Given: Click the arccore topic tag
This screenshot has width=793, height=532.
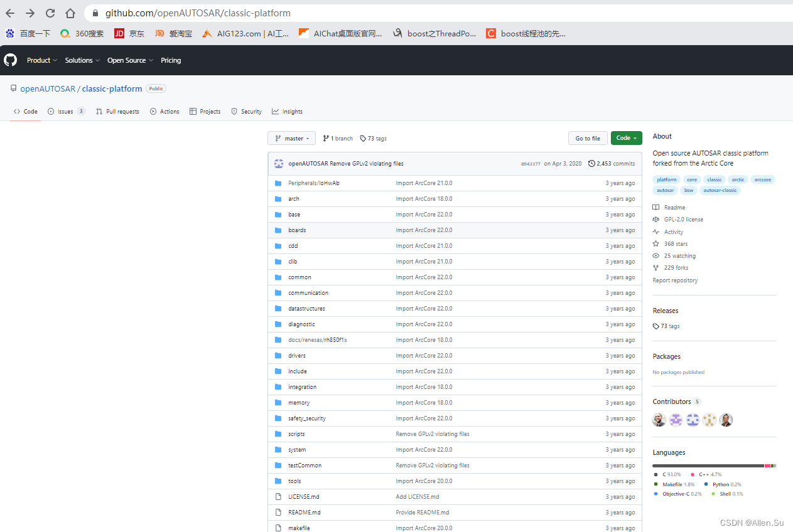Looking at the screenshot, I should [763, 179].
